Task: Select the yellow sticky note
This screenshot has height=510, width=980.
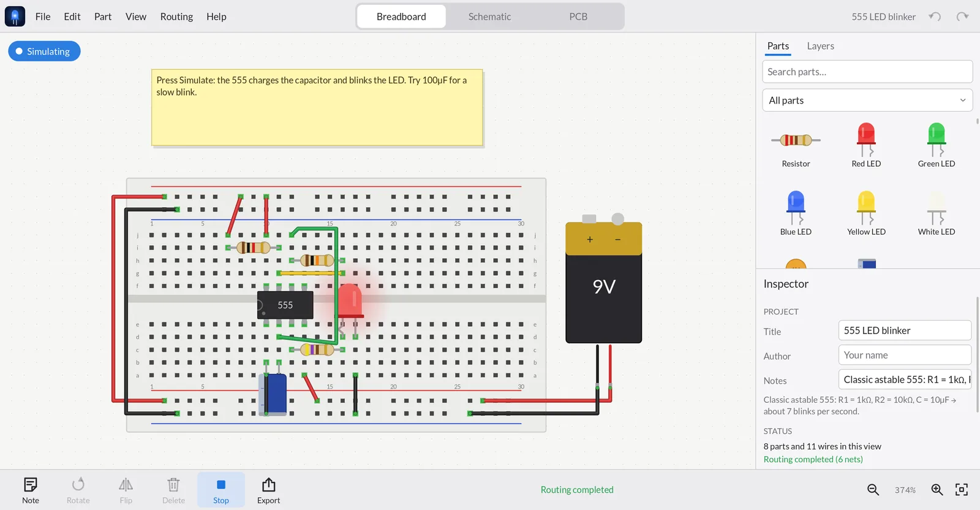Action: pos(317,107)
